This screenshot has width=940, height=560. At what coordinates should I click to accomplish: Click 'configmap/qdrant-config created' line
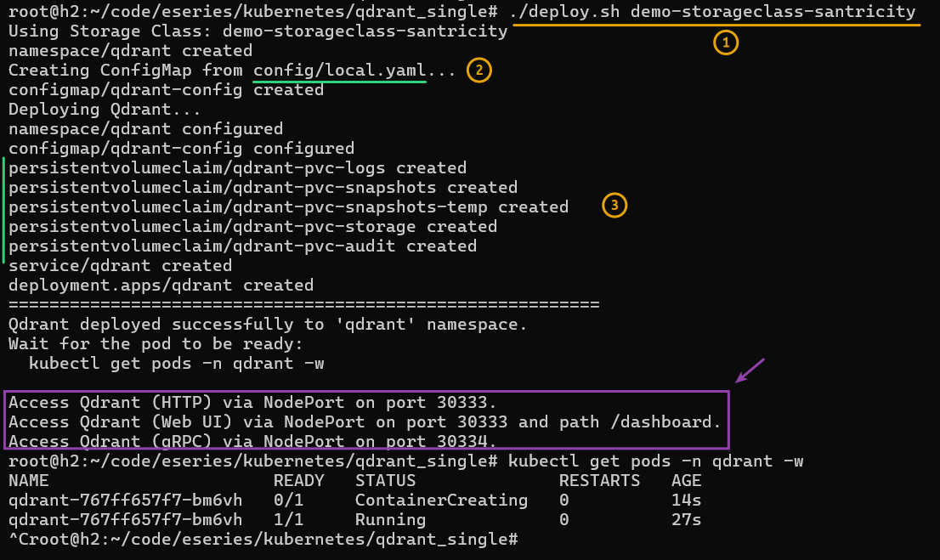166,90
